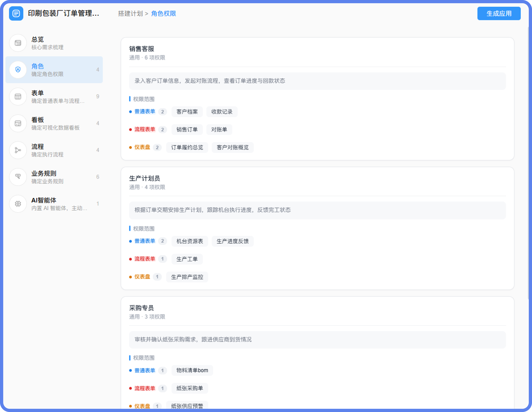532x412 pixels.
Task: Click the blue app logo icon
Action: click(x=16, y=13)
